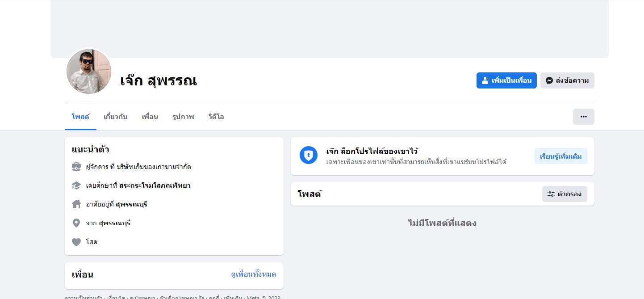
Task: Click the ผู้จัดการ ที่ บริษัทเก็บของเก่าขายจำกัด text
Action: point(138,167)
